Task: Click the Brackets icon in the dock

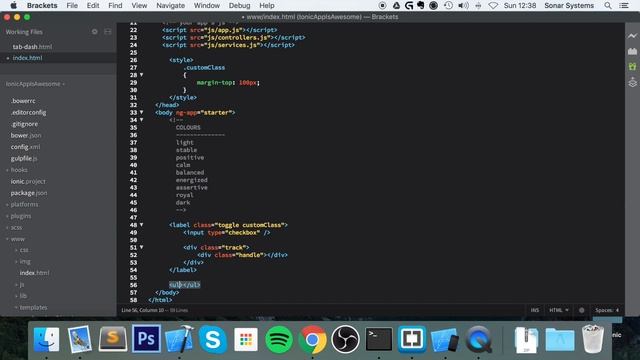Action: tap(412, 339)
